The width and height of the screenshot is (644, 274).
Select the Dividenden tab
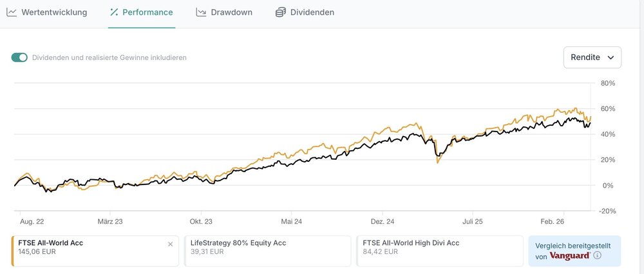click(x=312, y=12)
